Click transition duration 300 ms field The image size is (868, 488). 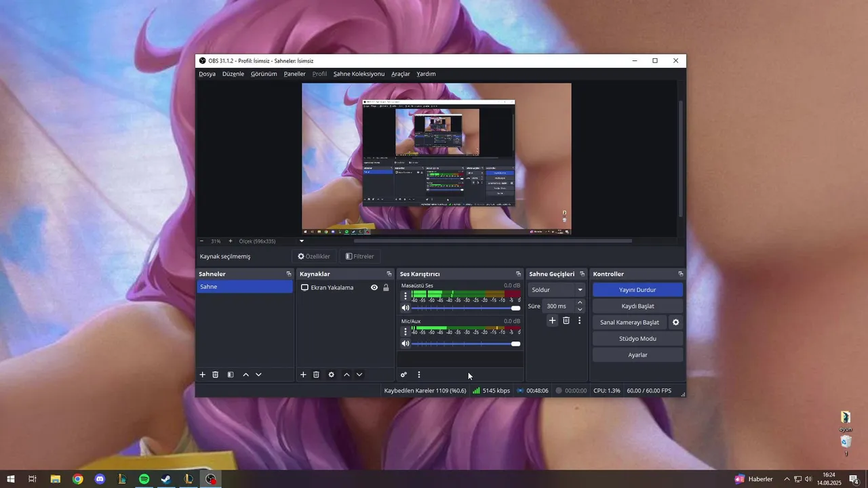(x=558, y=306)
